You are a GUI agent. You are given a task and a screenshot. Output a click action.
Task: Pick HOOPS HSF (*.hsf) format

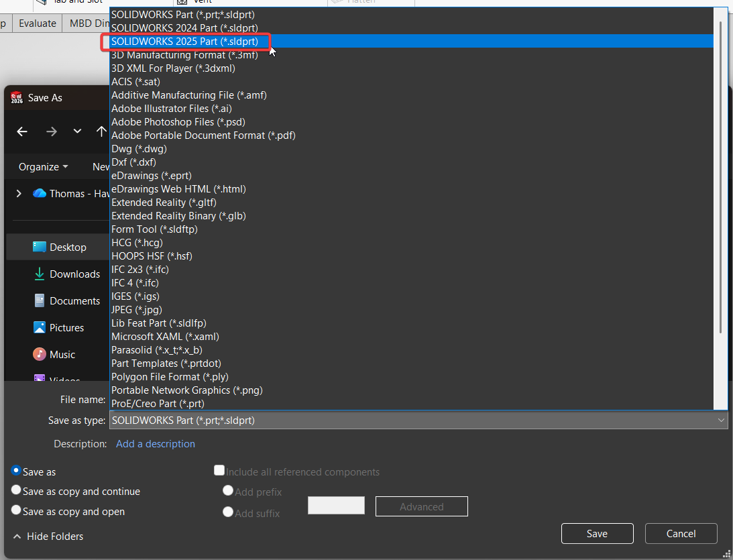(411, 256)
